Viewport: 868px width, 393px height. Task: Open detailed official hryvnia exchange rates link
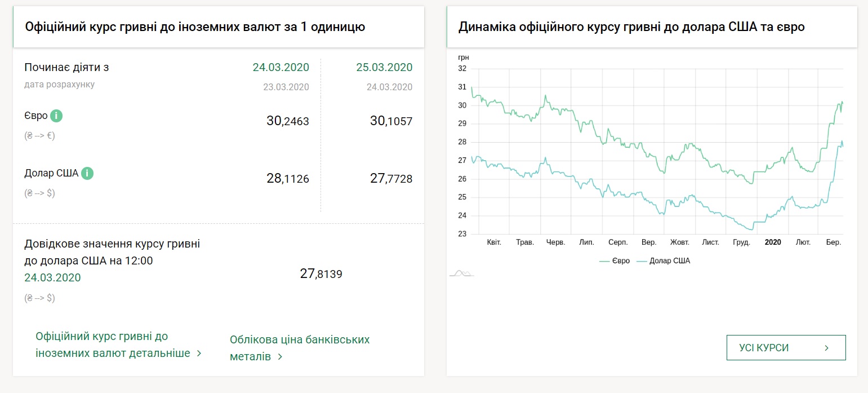click(x=113, y=345)
